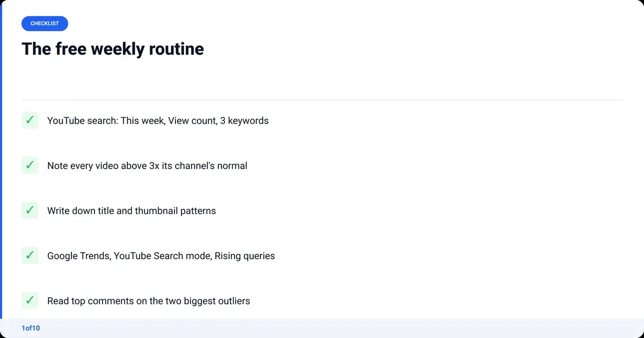
Task: Select text 'Google Trends, YouTube Search mode, Rising queries'
Action: [161, 256]
